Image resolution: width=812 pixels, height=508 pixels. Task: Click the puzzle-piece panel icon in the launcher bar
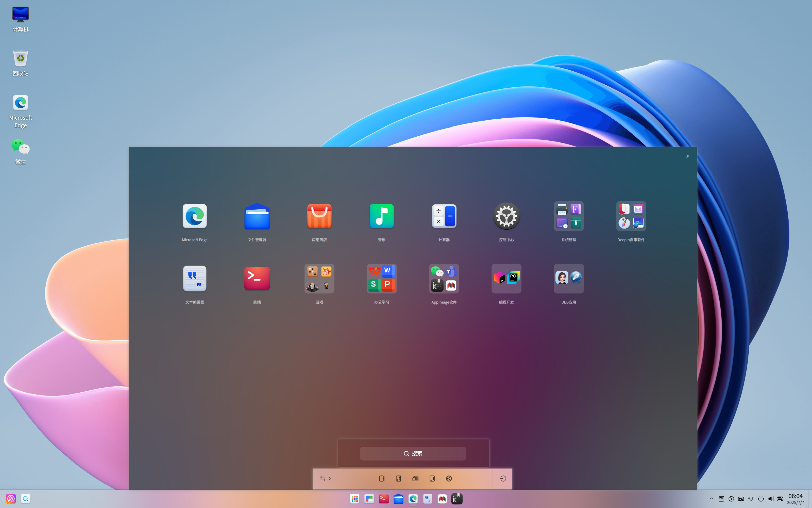pyautogui.click(x=399, y=479)
